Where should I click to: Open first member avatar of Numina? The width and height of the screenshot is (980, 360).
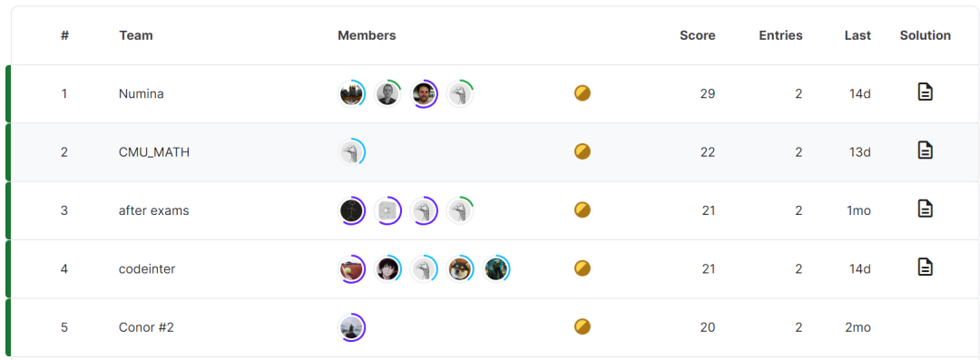click(351, 93)
